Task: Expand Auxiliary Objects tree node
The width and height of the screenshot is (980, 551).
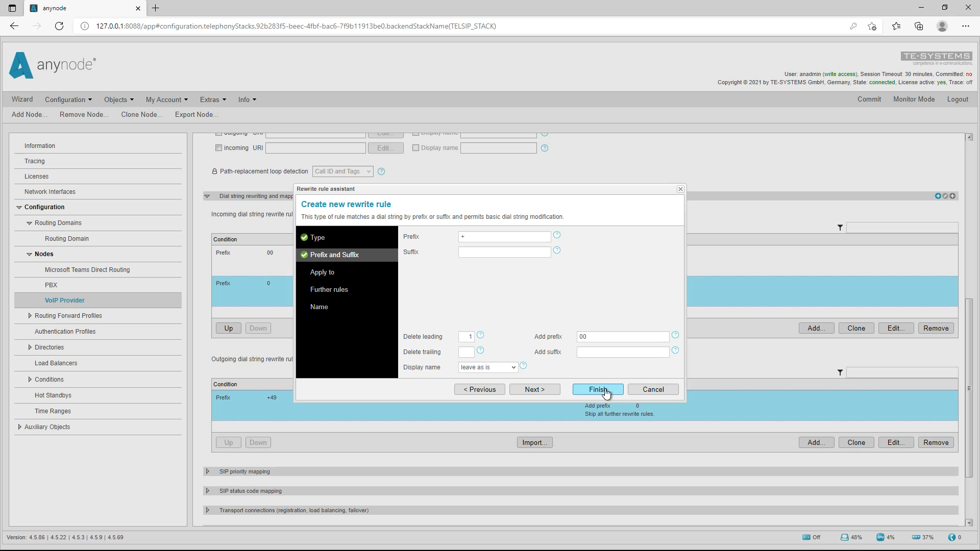Action: (19, 427)
